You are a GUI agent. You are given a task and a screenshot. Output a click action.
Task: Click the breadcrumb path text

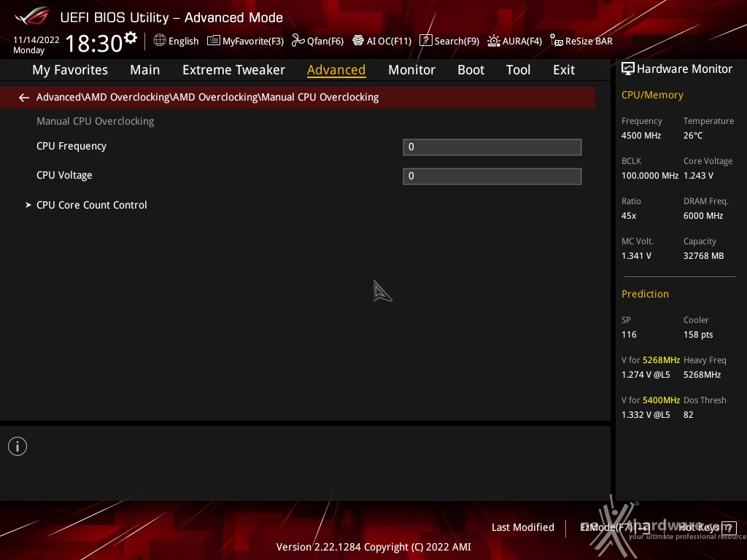coord(207,97)
